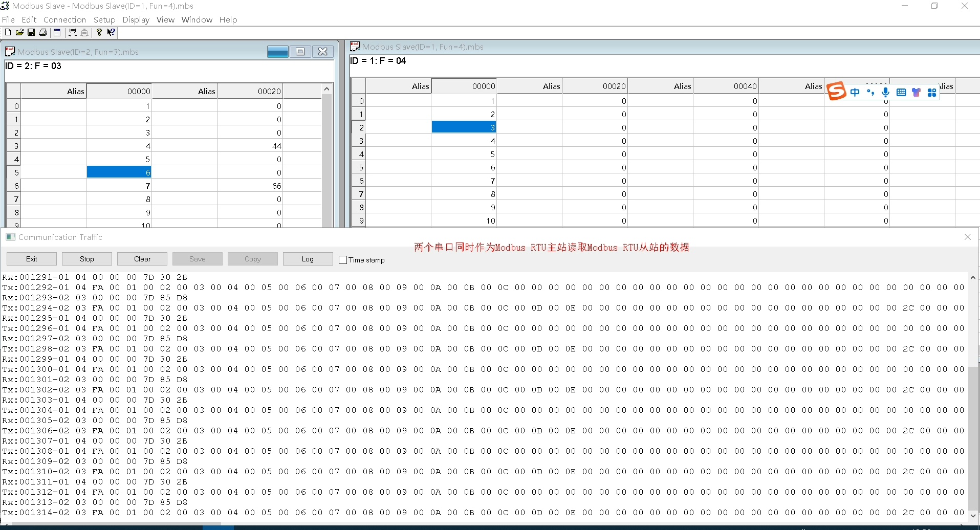980x530 pixels.
Task: Click the Clear button
Action: (142, 259)
